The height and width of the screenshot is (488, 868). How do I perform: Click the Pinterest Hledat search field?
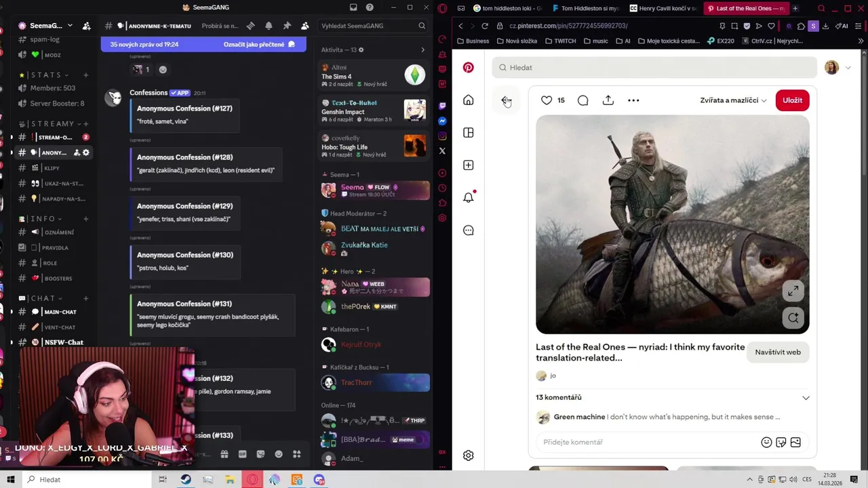(x=654, y=67)
